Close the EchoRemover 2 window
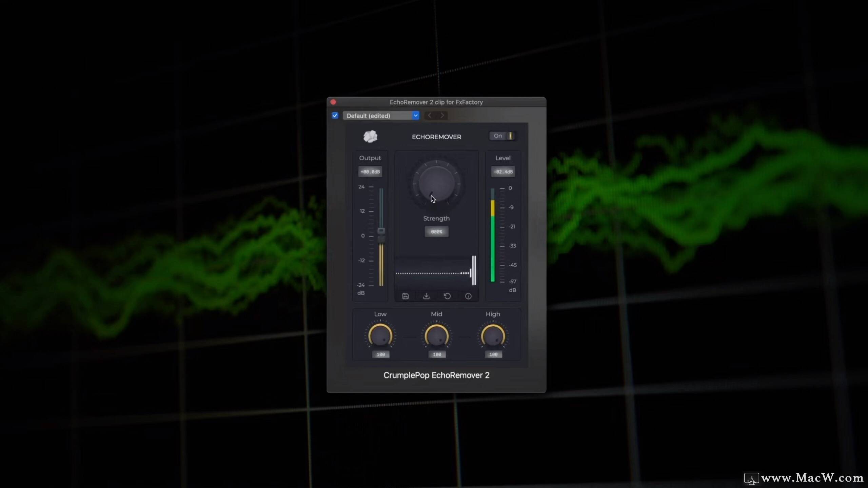 pyautogui.click(x=333, y=102)
